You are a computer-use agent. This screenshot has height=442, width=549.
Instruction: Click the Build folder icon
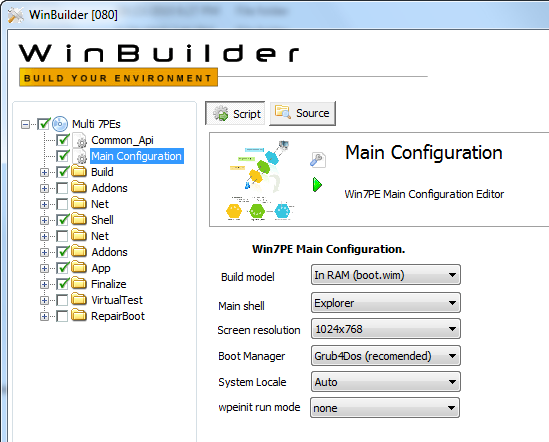coord(79,172)
